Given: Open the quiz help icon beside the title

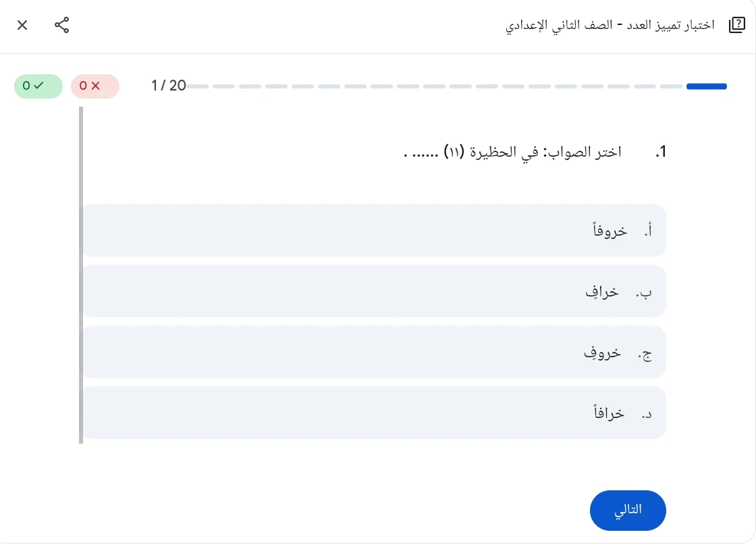Looking at the screenshot, I should [736, 24].
